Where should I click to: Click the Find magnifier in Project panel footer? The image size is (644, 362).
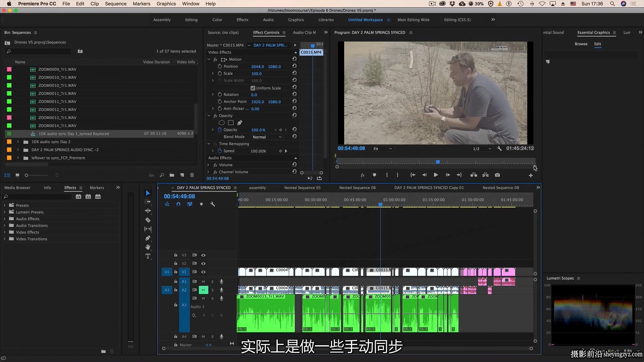162,175
